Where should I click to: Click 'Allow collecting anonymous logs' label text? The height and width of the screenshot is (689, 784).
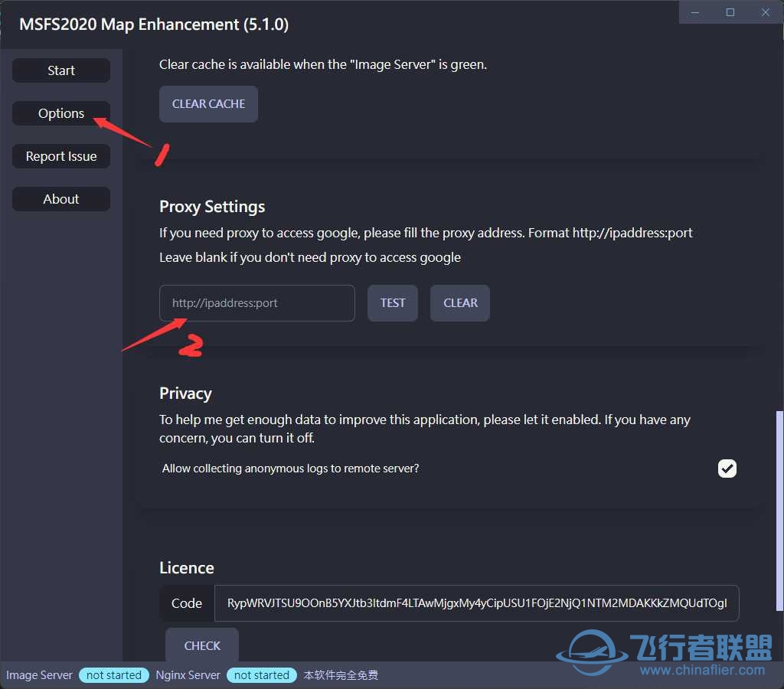tap(290, 469)
